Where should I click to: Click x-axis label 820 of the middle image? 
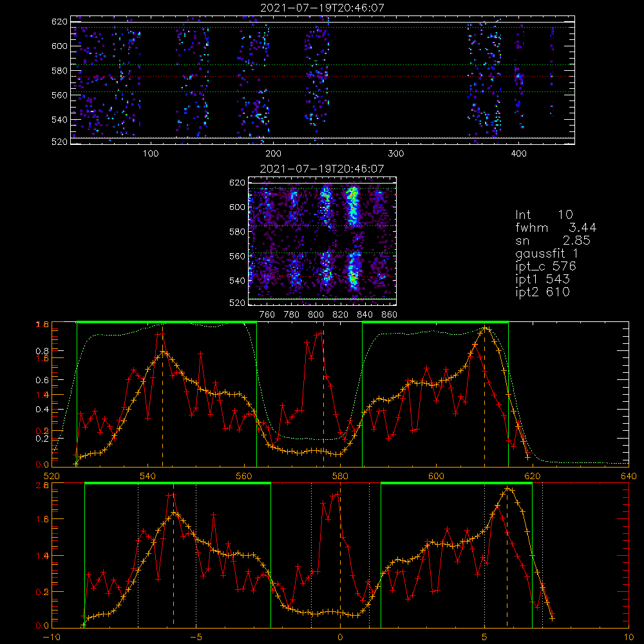[341, 315]
